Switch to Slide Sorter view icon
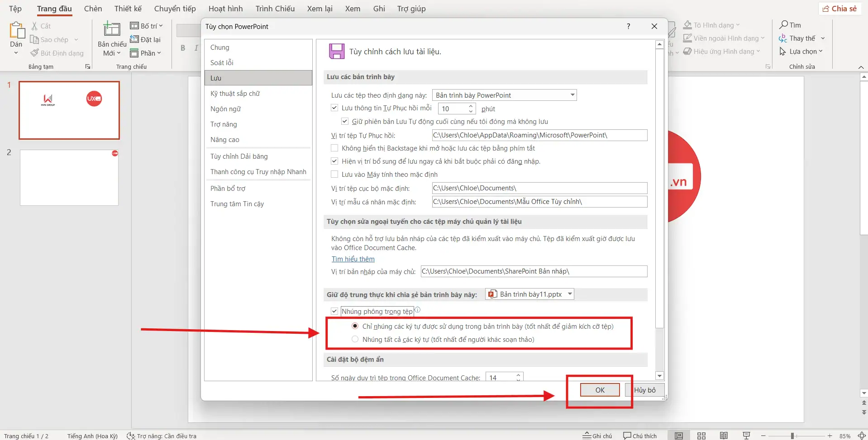868x440 pixels. (702, 435)
